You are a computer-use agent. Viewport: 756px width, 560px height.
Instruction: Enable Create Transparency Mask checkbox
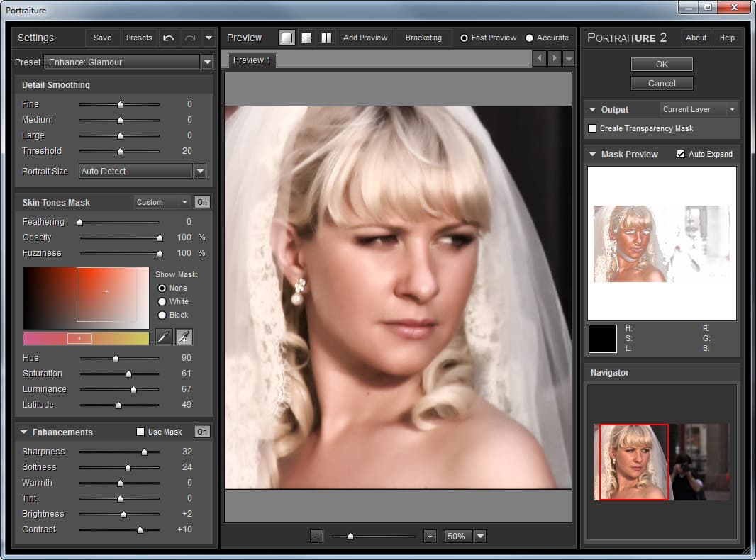[593, 128]
